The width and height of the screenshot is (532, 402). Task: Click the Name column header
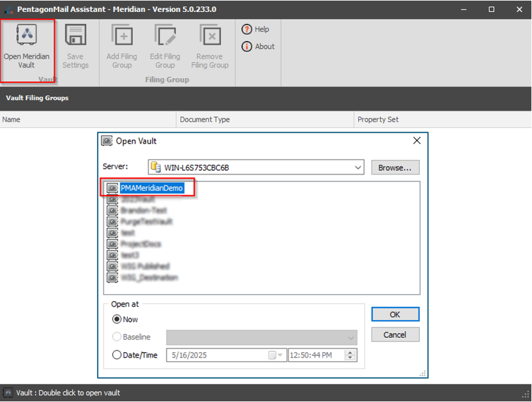pyautogui.click(x=88, y=120)
